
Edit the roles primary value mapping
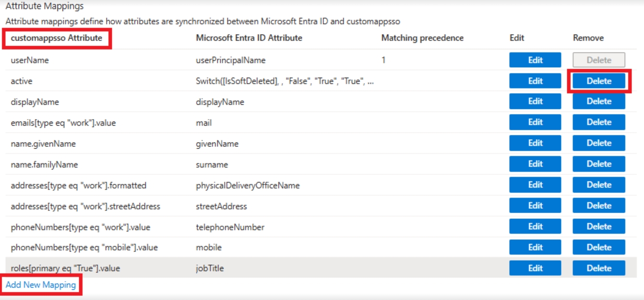[535, 268]
